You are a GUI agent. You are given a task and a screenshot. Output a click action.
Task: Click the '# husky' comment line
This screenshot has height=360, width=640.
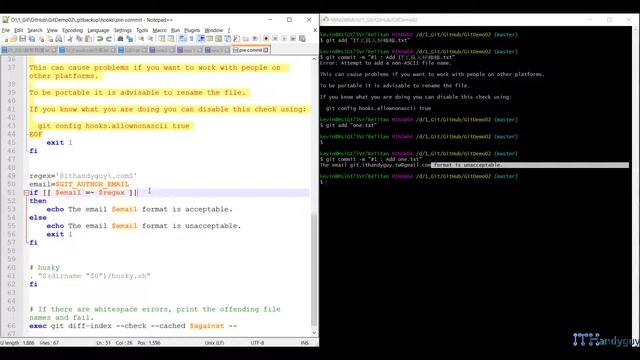click(44, 268)
